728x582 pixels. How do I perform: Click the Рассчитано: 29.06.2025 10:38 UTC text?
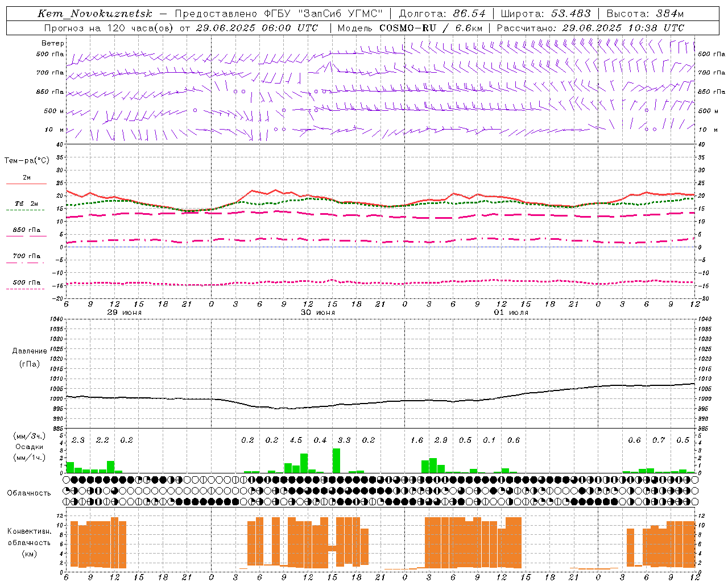point(590,28)
